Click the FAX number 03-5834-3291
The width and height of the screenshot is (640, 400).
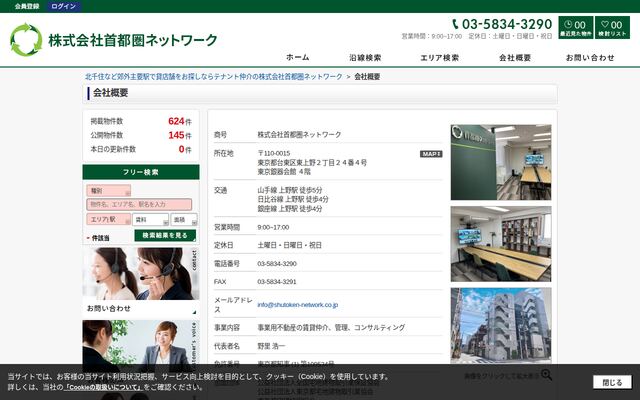[277, 282]
